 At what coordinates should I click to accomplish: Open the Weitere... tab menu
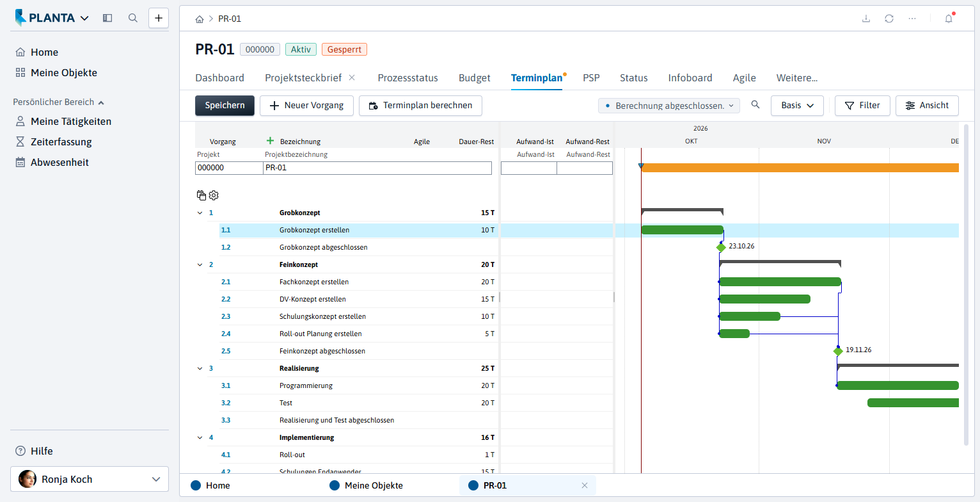pyautogui.click(x=796, y=78)
